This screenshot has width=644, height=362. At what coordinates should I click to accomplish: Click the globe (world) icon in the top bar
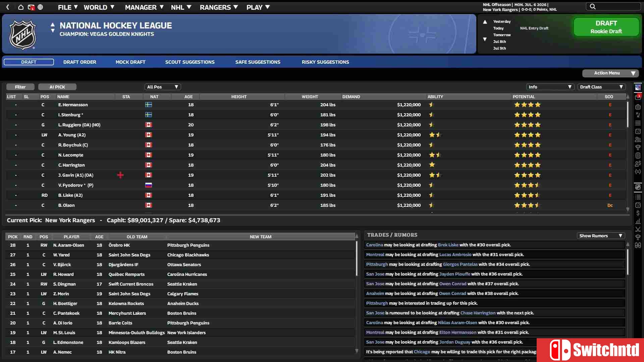pos(41,7)
